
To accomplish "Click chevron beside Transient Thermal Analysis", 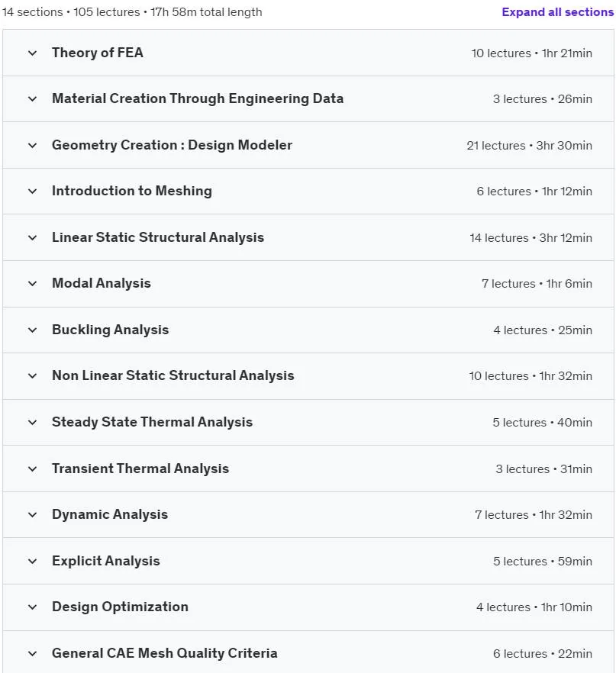I will [32, 469].
